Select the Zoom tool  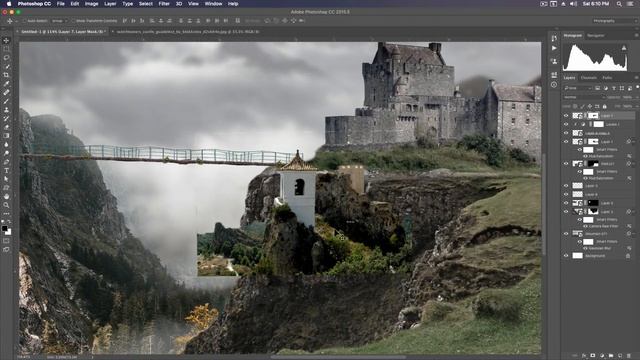point(6,205)
